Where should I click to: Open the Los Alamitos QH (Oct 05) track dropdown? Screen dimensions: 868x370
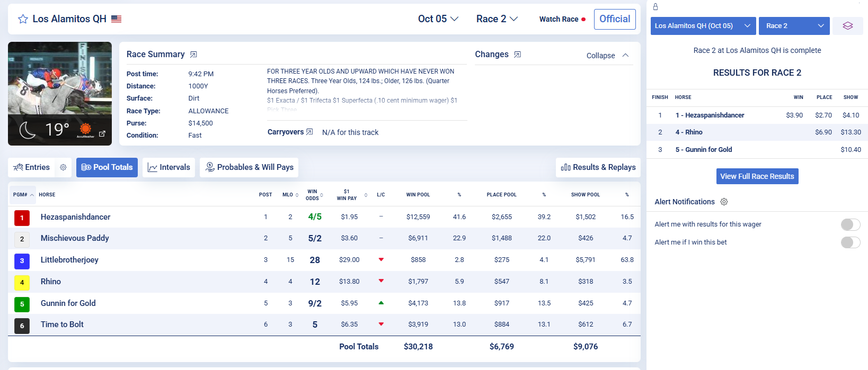[703, 25]
